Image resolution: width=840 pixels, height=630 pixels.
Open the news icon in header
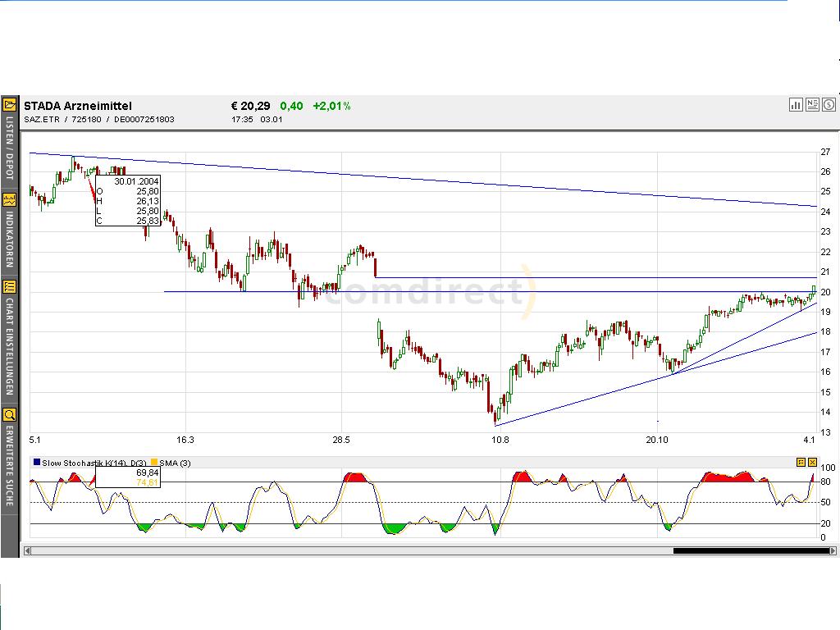[x=812, y=105]
